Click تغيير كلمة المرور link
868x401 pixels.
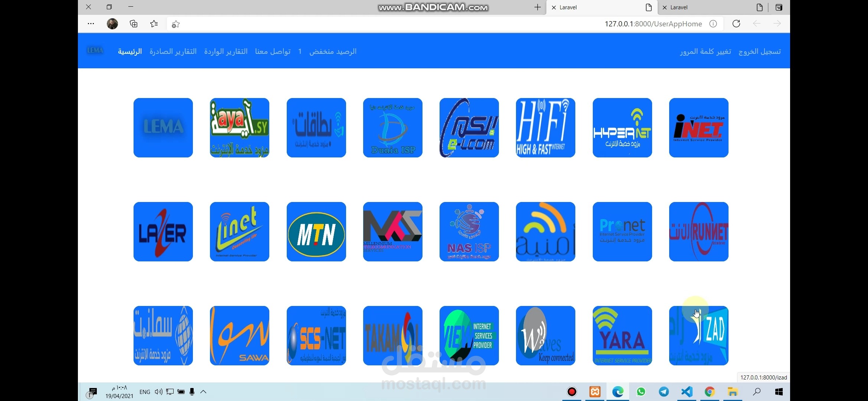pos(705,52)
